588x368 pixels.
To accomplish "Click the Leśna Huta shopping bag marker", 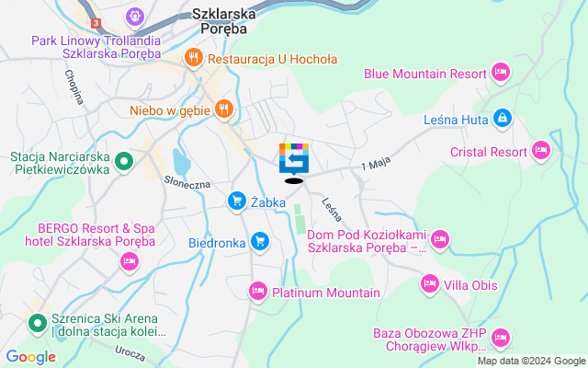I will coord(503,119).
